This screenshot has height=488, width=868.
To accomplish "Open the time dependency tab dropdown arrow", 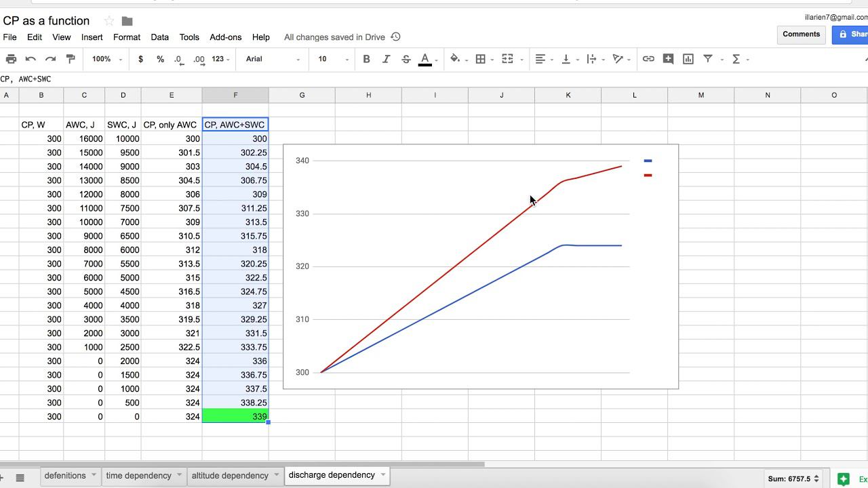I will pyautogui.click(x=179, y=475).
